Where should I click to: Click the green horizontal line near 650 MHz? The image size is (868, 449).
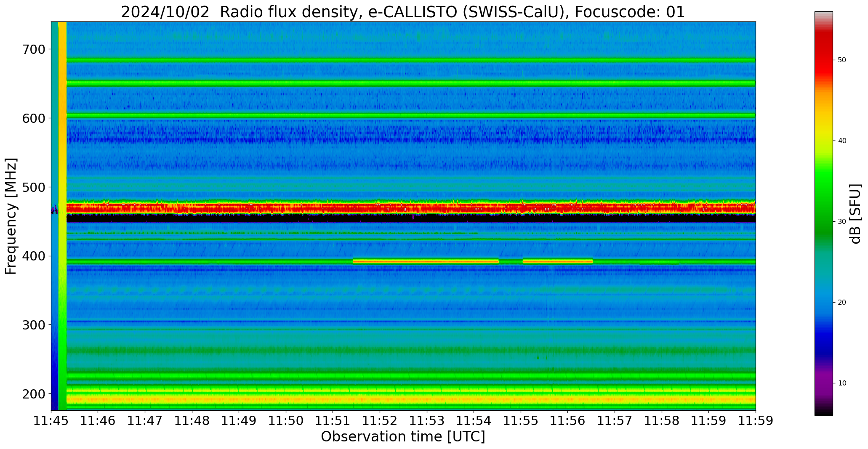point(411,84)
